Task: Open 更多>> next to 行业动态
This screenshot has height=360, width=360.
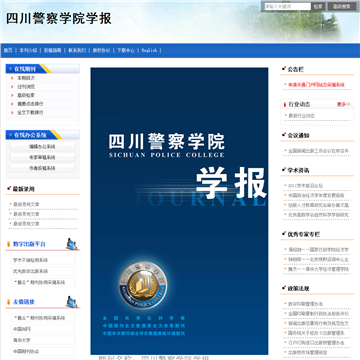Action: pyautogui.click(x=344, y=104)
